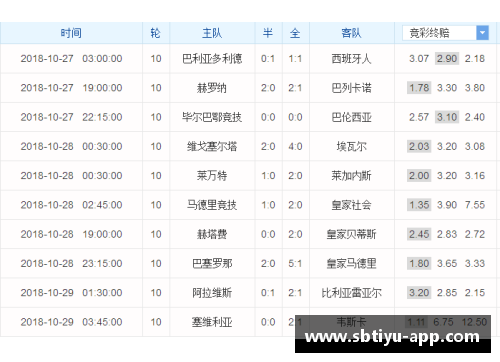Screen dimensions: 500x362
Task: Click odds value 2.18
Action: click(x=475, y=59)
